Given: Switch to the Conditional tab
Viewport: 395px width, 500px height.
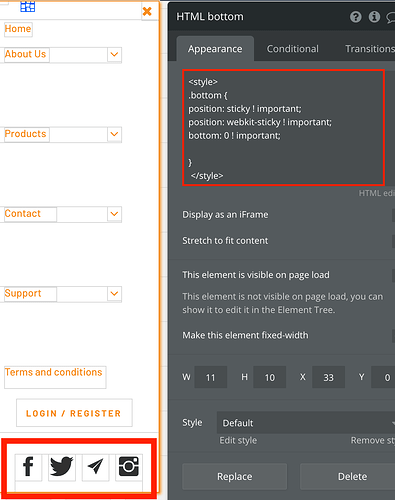Looking at the screenshot, I should tap(293, 49).
